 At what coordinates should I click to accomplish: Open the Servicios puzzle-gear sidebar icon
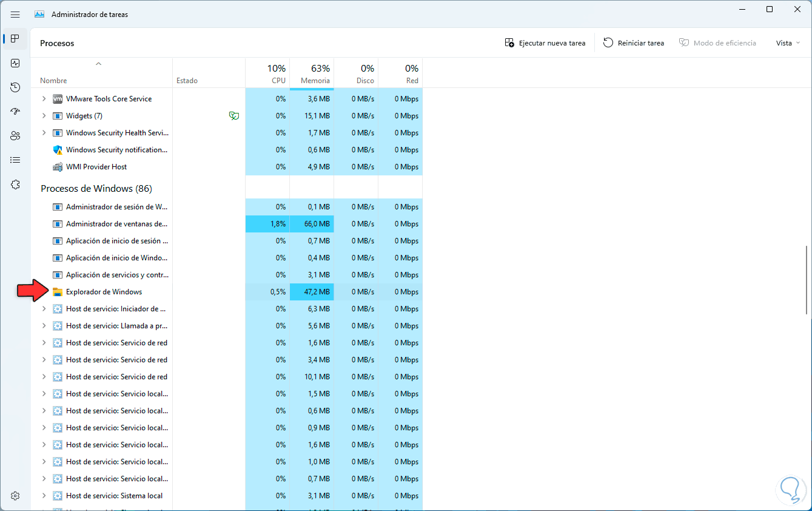pyautogui.click(x=15, y=184)
